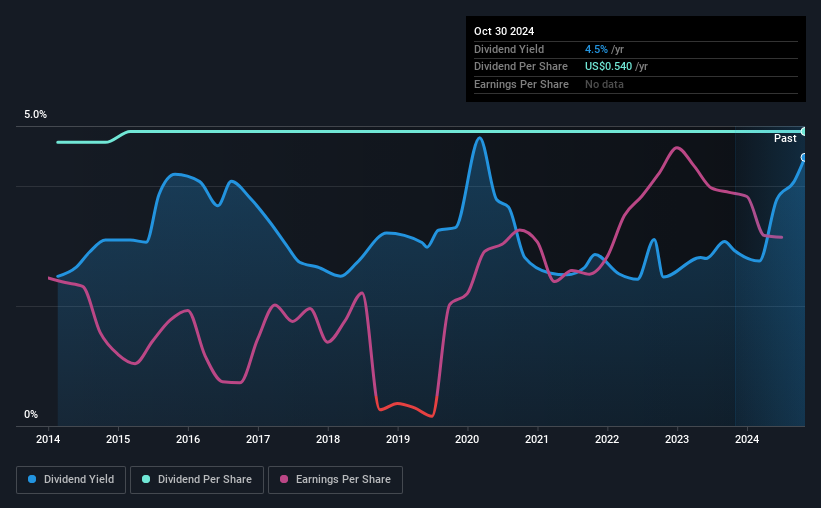Click the 2016 x-axis label

[188, 439]
